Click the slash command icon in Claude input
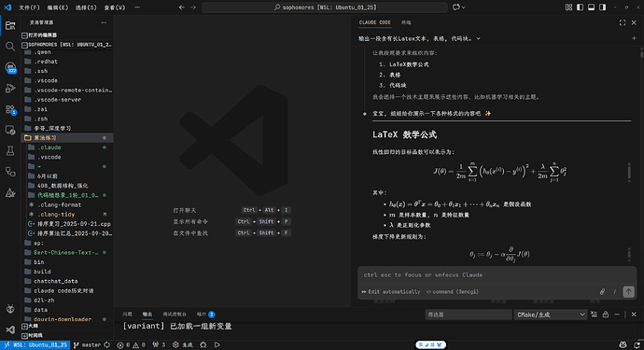Viewport: 644px width, 350px height. tap(615, 291)
